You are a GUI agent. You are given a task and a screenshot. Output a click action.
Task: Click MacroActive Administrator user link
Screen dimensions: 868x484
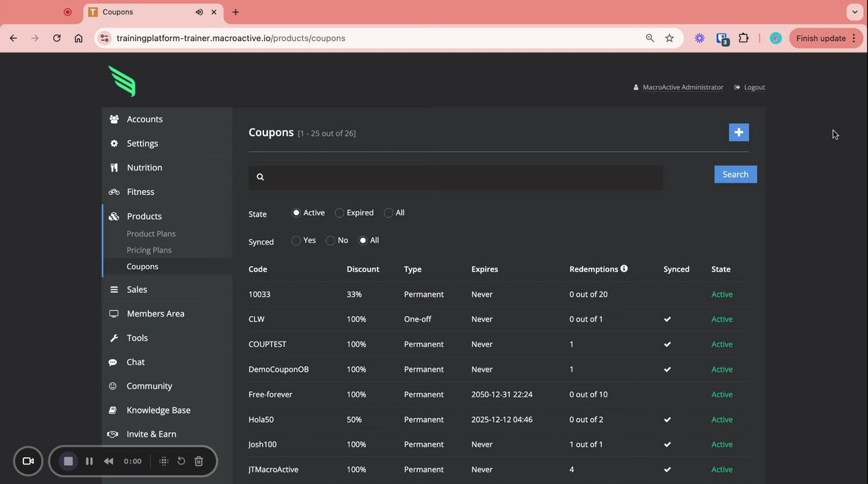(683, 87)
